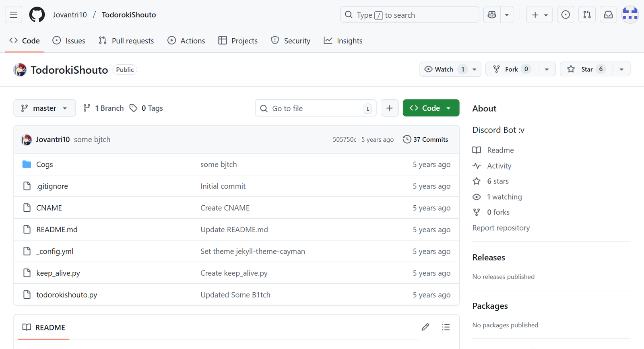Open the GitHub homepage logo
This screenshot has width=644, height=349.
click(37, 15)
